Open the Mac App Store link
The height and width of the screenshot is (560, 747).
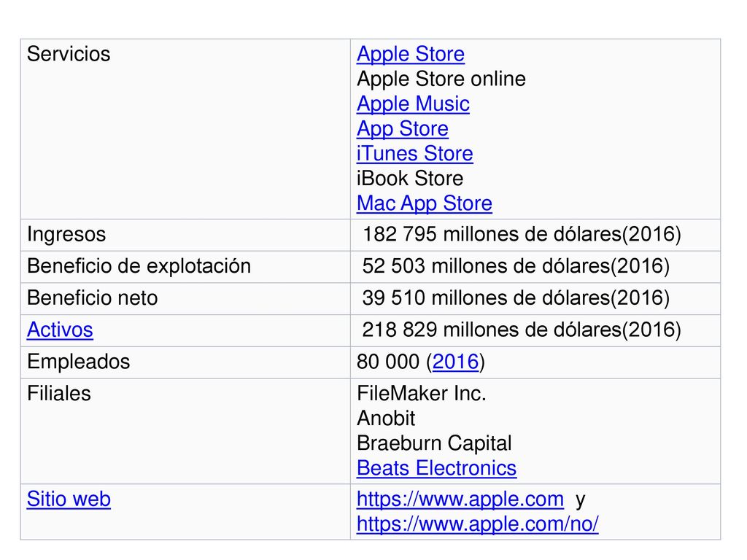(x=424, y=203)
